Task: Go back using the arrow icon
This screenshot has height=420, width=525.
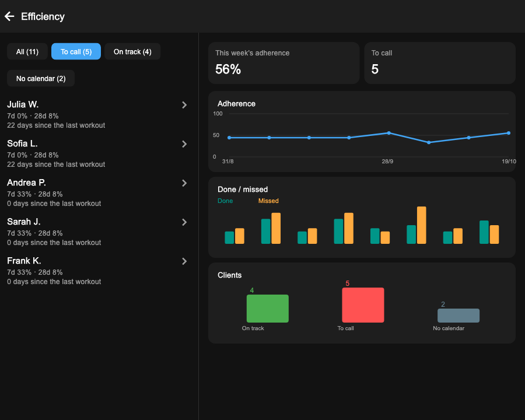Action: (x=9, y=16)
